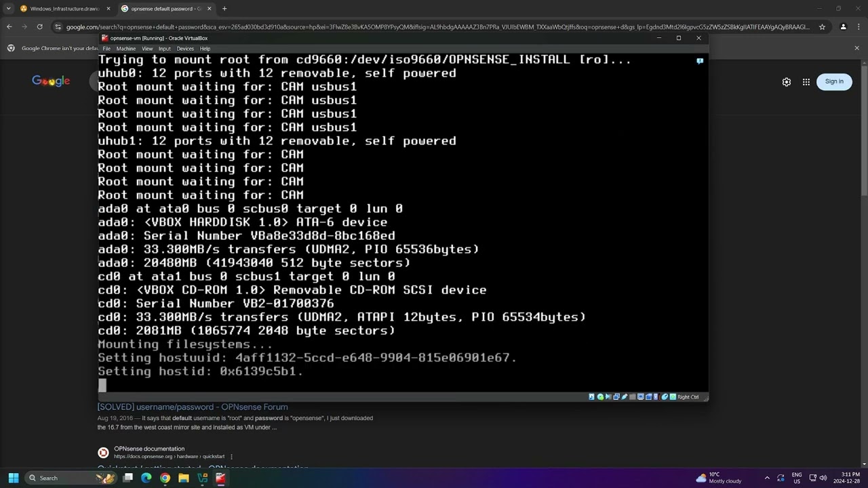Viewport: 868px width, 488px height.
Task: Switch to Google Chrome on the taskbar
Action: pos(165,478)
